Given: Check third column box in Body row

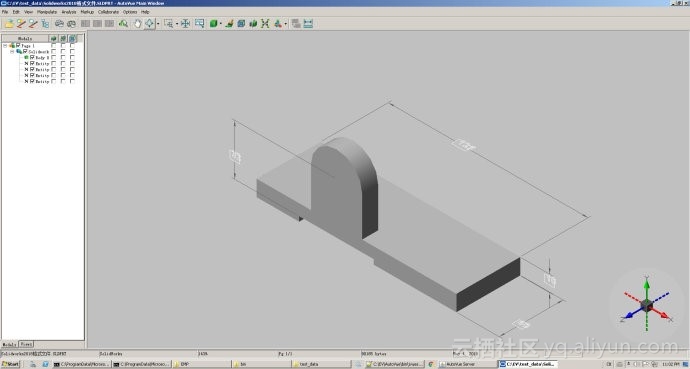Looking at the screenshot, I should pos(72,57).
